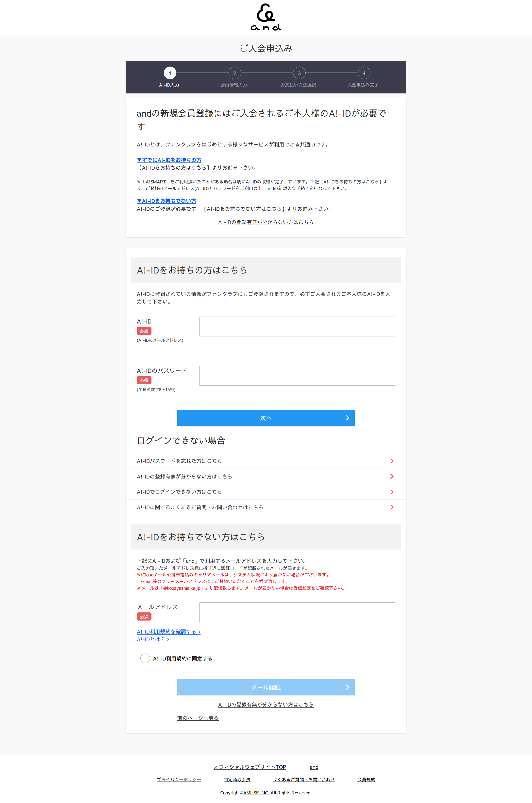Open the forgot A!-ID password row chevron
Screen dimensions: 532x803
click(392, 461)
